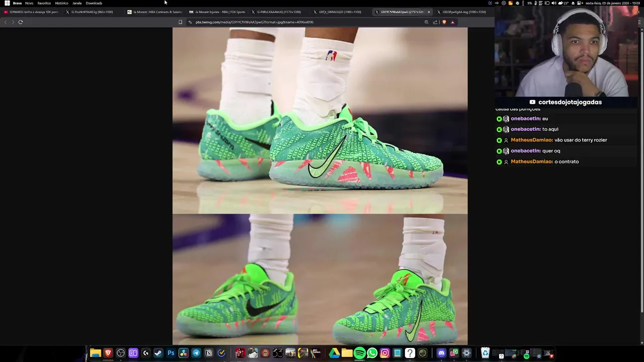Switch to Ja Morant NBA Contracts & Salaries tab
644x362 pixels.
pyautogui.click(x=155, y=12)
